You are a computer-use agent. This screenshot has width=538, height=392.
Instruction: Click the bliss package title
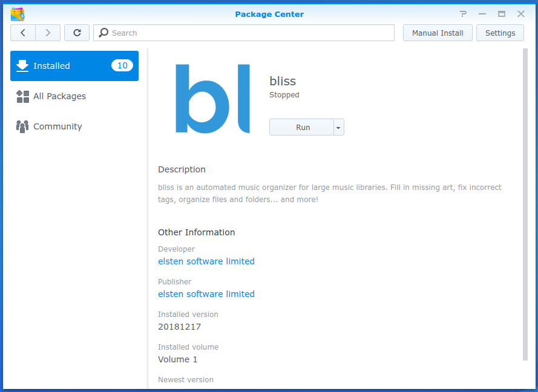tap(283, 81)
